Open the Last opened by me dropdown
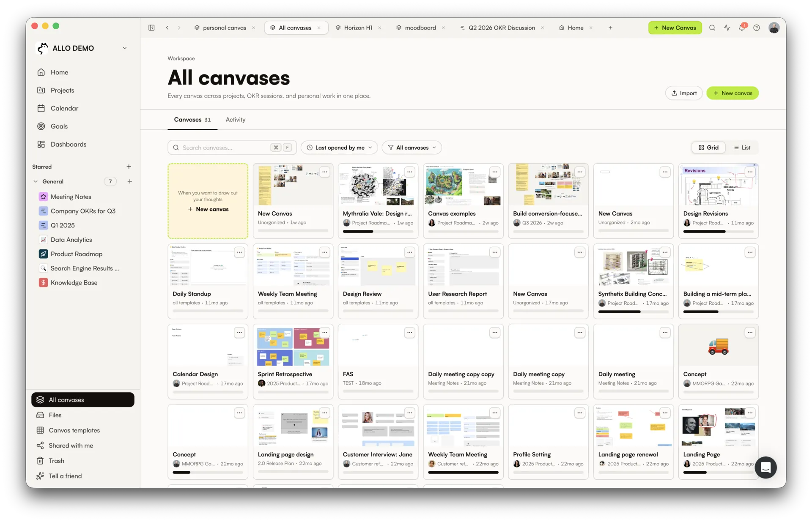The height and width of the screenshot is (522, 812). (339, 148)
